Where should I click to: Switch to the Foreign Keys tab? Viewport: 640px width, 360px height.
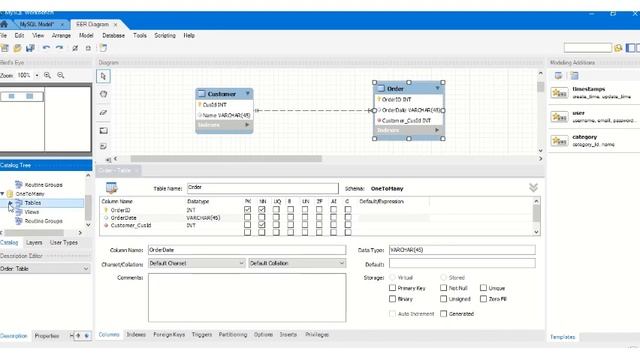tap(169, 334)
